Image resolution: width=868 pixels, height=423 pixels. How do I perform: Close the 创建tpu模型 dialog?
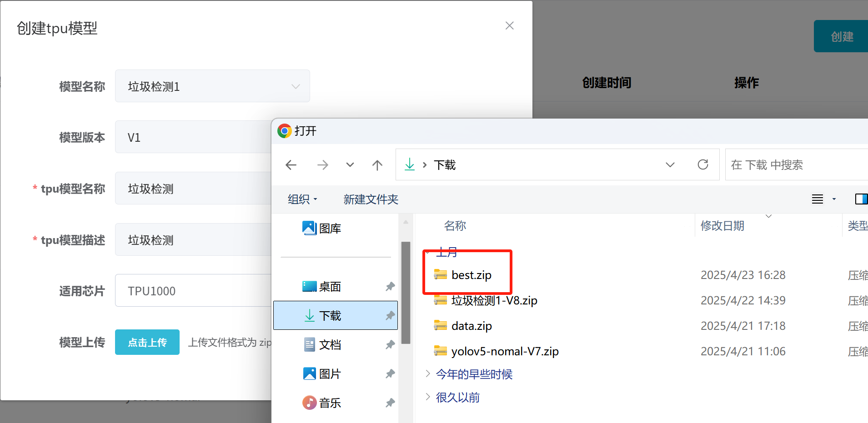coord(509,26)
